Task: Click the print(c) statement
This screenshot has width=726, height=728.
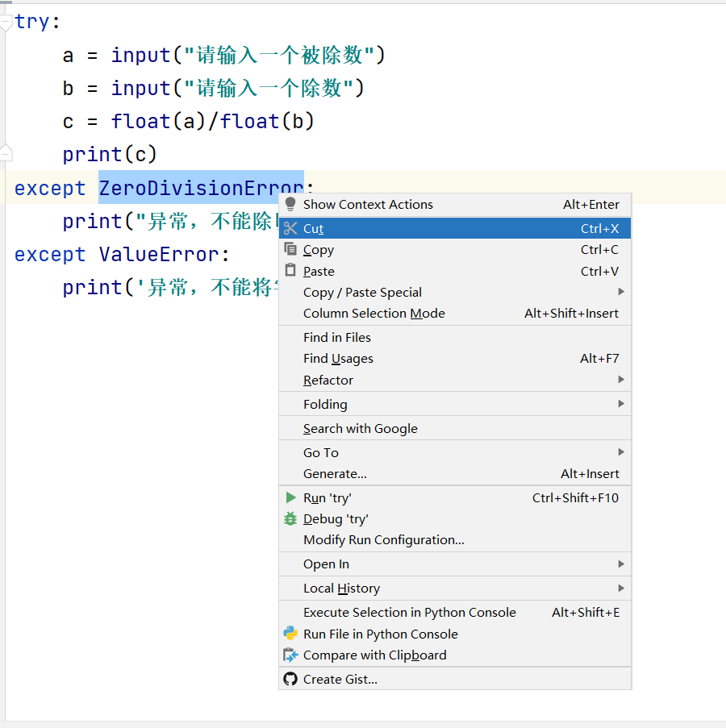Action: 110,154
